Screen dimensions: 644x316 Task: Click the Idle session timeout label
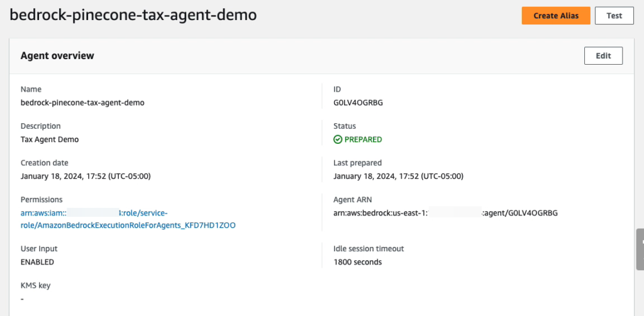click(x=369, y=249)
